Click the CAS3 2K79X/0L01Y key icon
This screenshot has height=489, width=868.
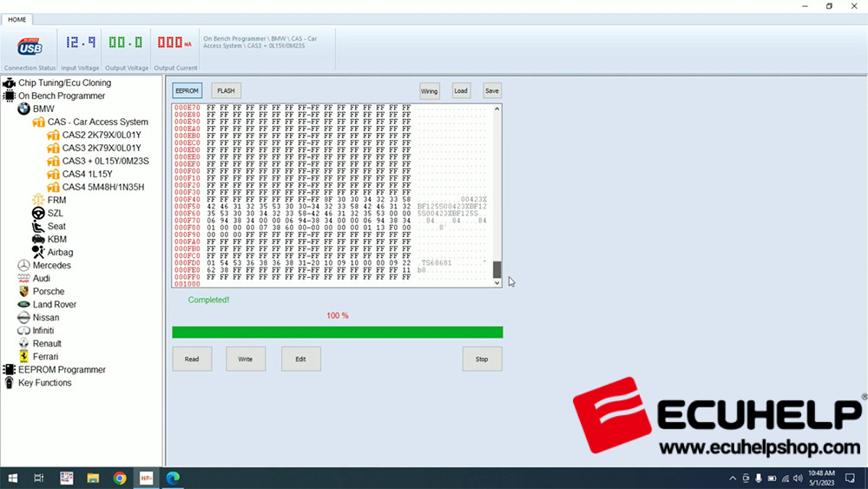point(53,148)
